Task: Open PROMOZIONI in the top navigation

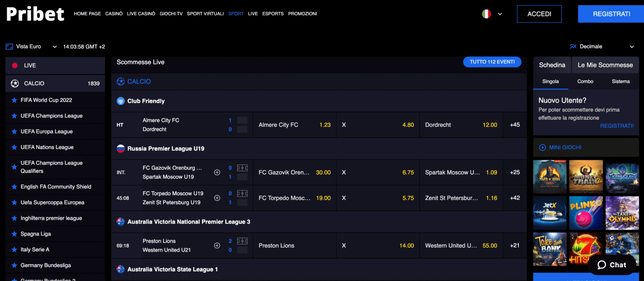Action: (303, 14)
